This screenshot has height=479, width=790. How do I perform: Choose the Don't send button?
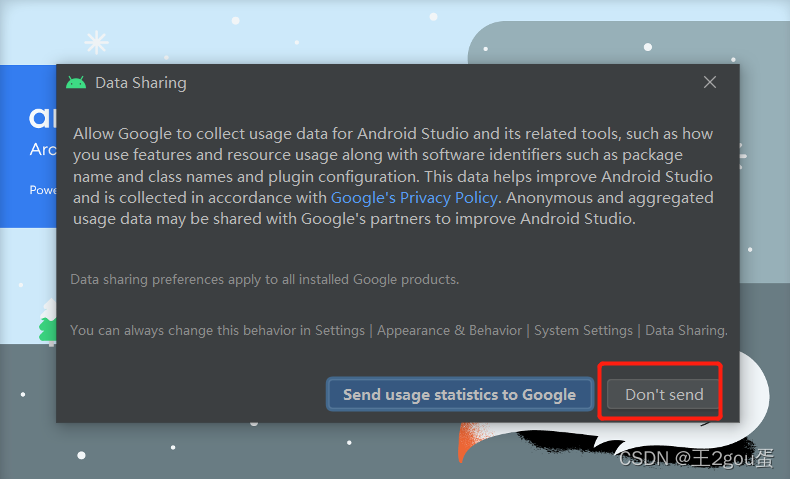click(664, 394)
